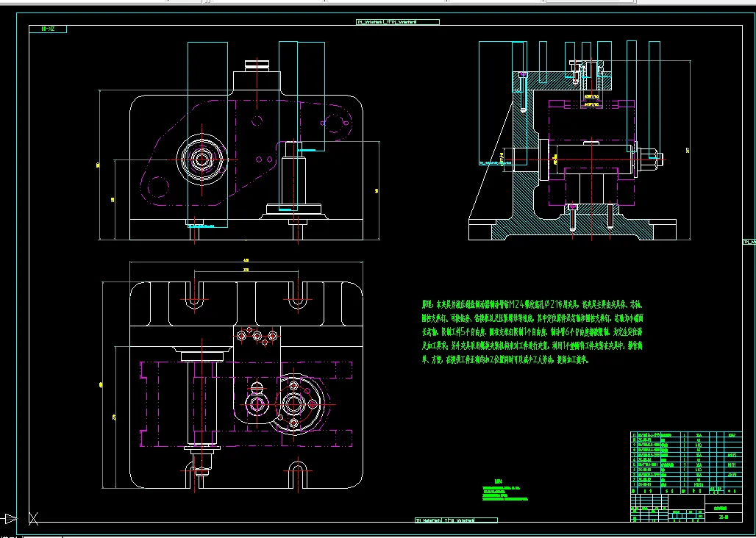Click the parts list header row
This screenshot has height=538, width=756.
[x=686, y=490]
